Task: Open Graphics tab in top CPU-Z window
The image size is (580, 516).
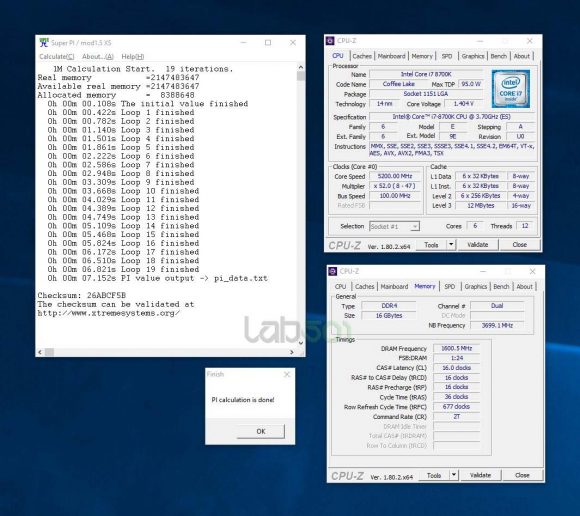Action: coord(473,56)
